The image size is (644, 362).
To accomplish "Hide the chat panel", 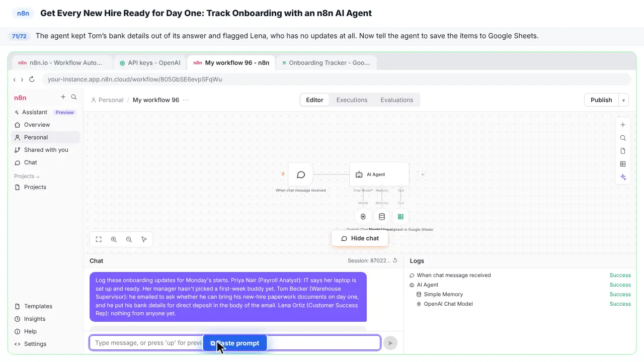I will pyautogui.click(x=360, y=238).
